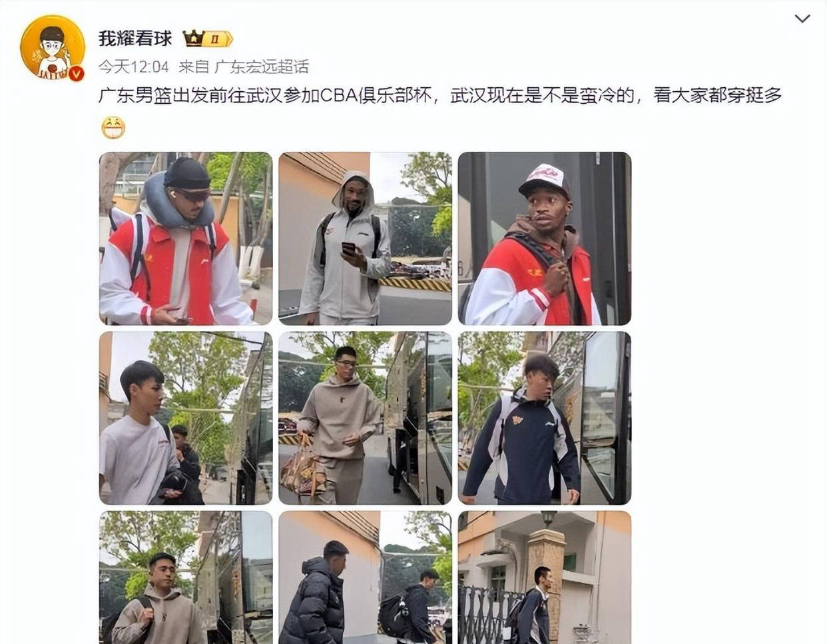
Task: Open photo of man in black puffer jacket
Action: click(x=365, y=577)
